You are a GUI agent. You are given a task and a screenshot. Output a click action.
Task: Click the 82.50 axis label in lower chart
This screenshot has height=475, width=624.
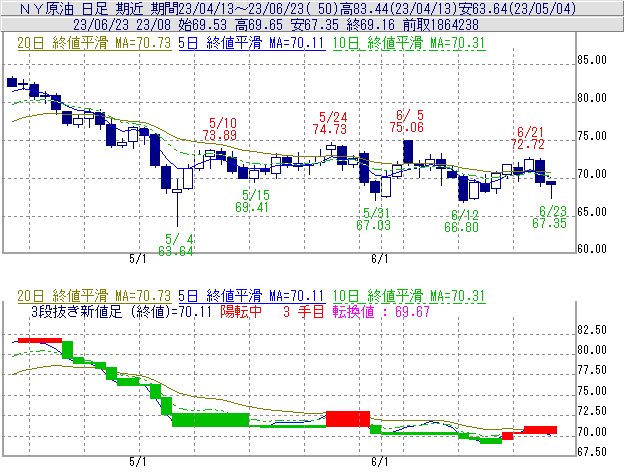(592, 330)
